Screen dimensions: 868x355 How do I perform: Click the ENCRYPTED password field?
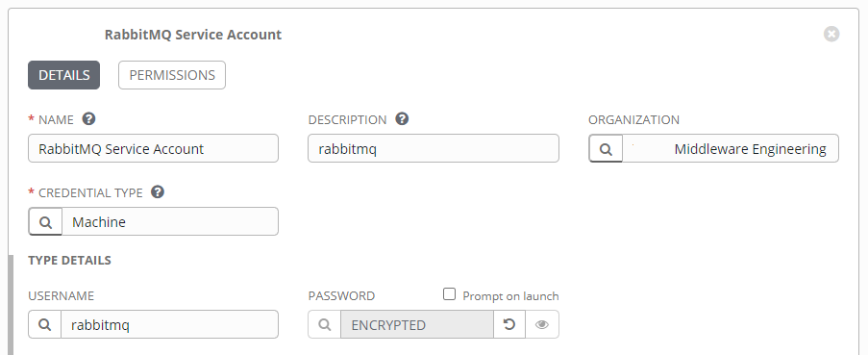point(417,324)
